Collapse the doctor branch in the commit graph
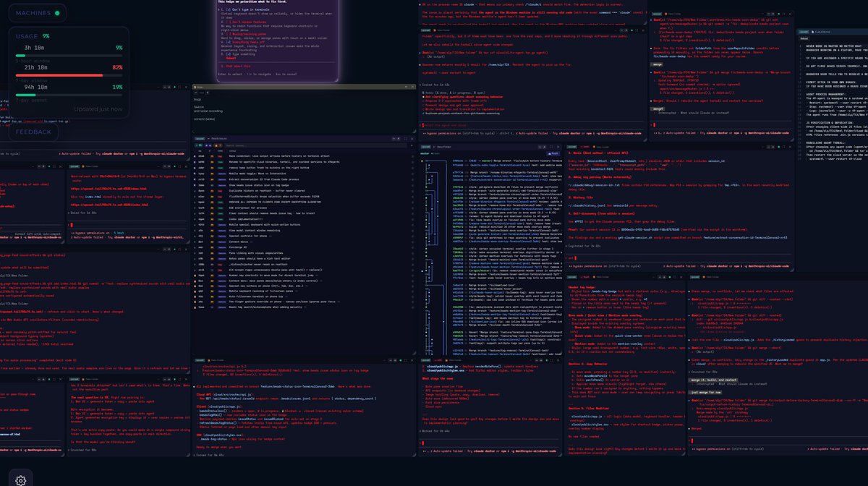Image resolution: width=868 pixels, height=486 pixels. (x=422, y=161)
